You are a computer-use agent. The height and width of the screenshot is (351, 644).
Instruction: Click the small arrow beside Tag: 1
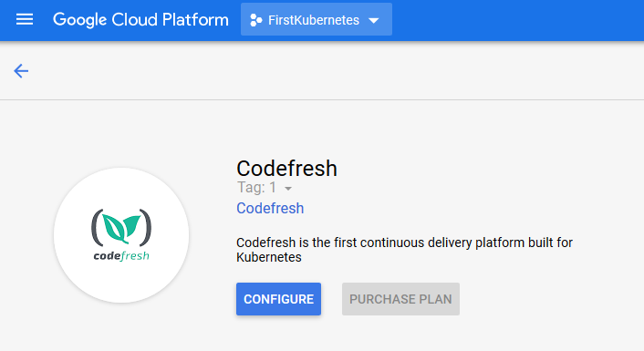point(288,189)
